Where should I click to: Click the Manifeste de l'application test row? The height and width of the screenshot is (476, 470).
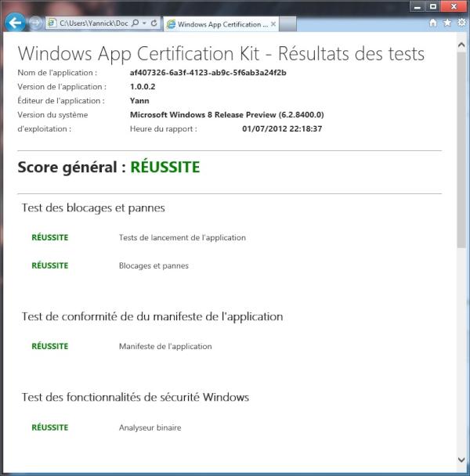165,346
